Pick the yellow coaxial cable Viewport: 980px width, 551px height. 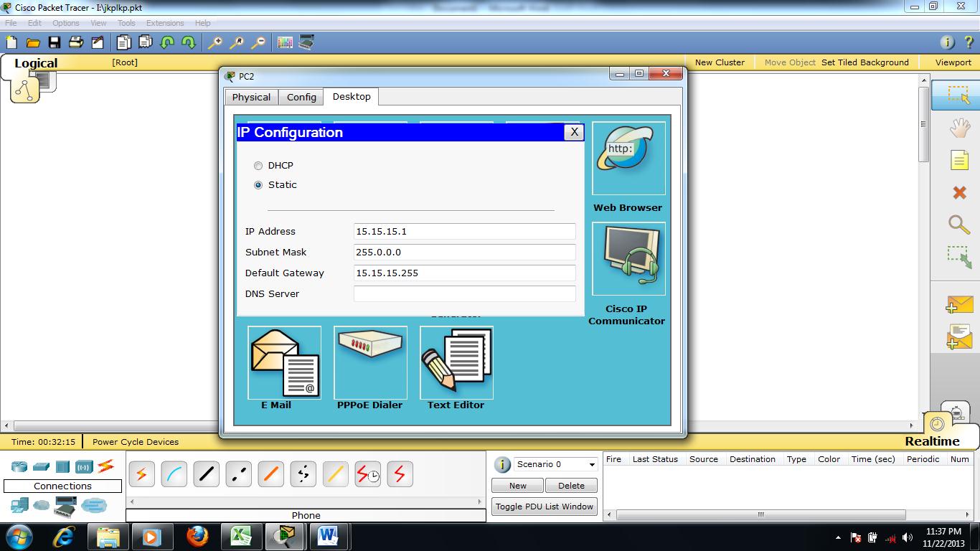coord(335,474)
